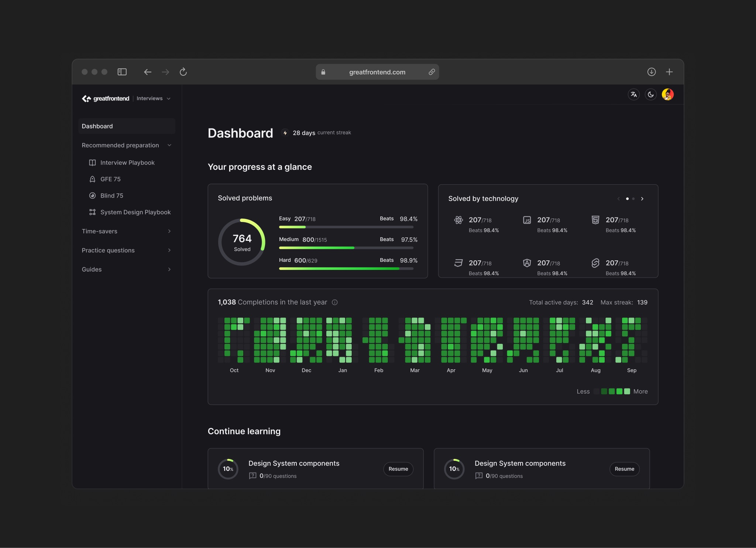
Task: Go to next Solved by technology page
Action: [x=642, y=199]
